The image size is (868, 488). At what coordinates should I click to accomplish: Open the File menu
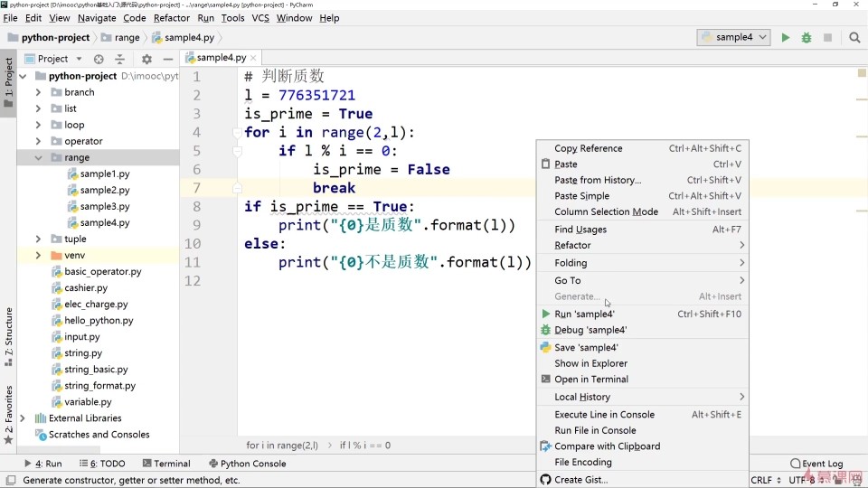(10, 18)
